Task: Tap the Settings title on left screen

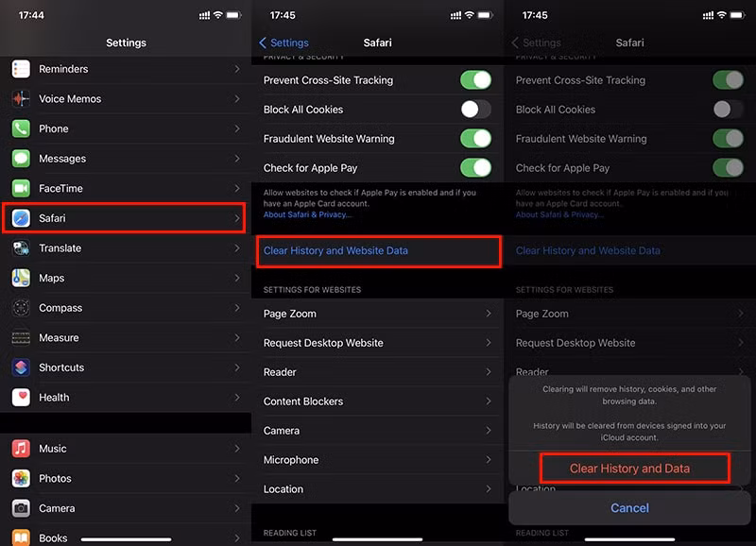Action: coord(126,43)
